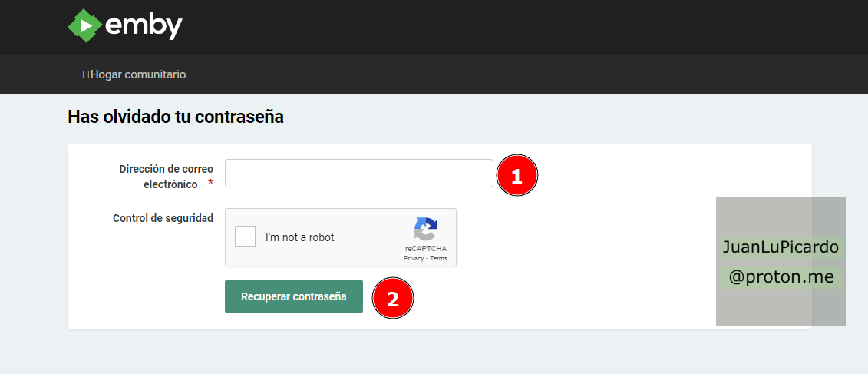Image resolution: width=868 pixels, height=374 pixels.
Task: Open the reCAPTCHA Terms link
Action: pos(438,259)
